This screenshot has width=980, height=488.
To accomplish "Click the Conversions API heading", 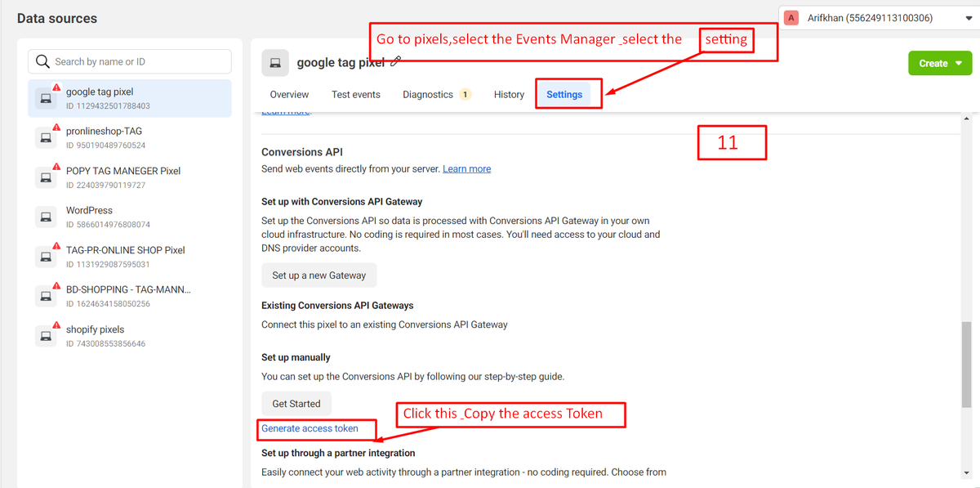I will [x=302, y=152].
